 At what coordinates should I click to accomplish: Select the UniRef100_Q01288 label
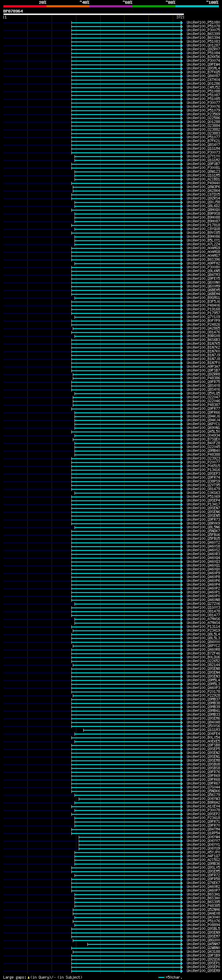(x=203, y=122)
